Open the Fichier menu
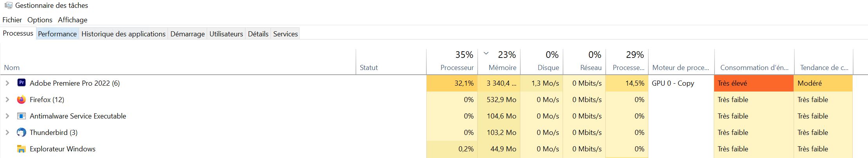Screen dimensions: 868x158 coord(12,20)
